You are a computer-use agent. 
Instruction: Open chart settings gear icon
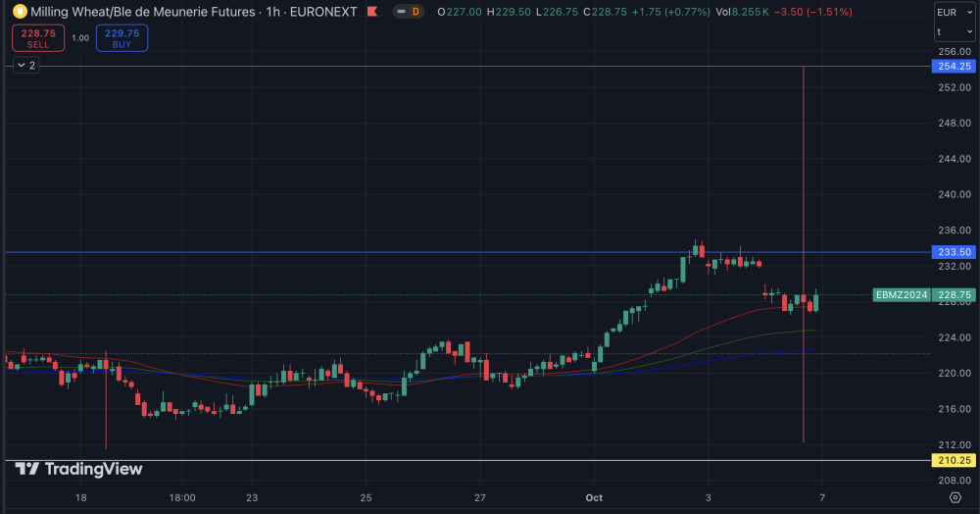[955, 497]
